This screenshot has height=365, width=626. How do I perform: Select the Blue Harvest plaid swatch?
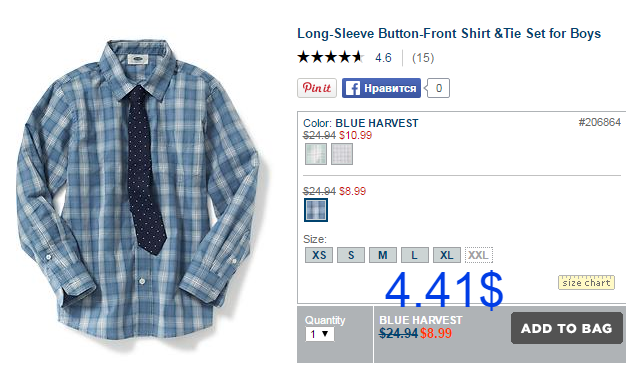[316, 210]
